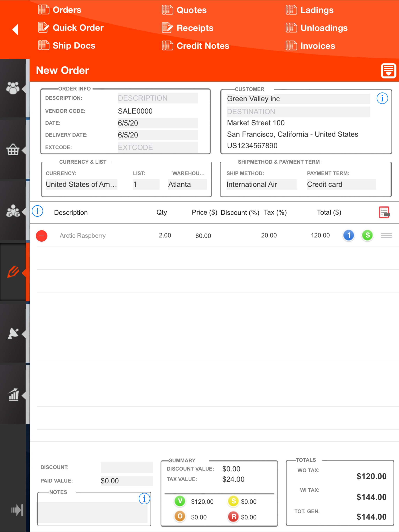Click the red catalog list icon in table header
Viewport: 399px width, 532px height.
(x=384, y=212)
